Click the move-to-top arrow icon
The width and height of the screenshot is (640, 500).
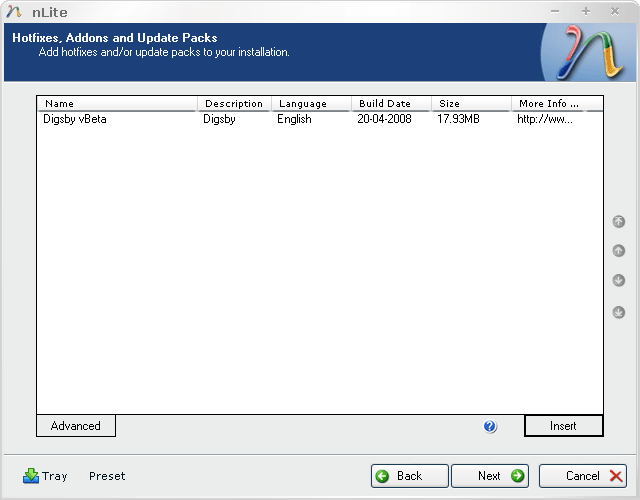click(618, 222)
